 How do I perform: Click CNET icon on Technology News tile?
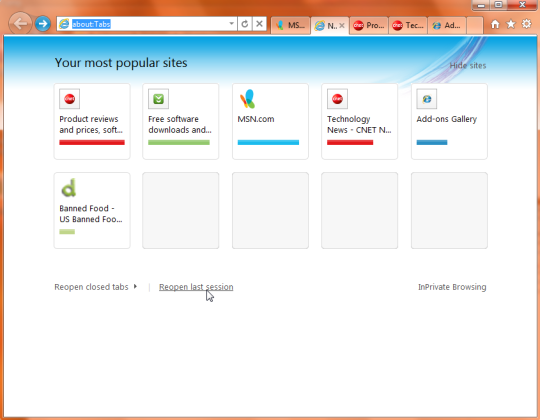[337, 99]
